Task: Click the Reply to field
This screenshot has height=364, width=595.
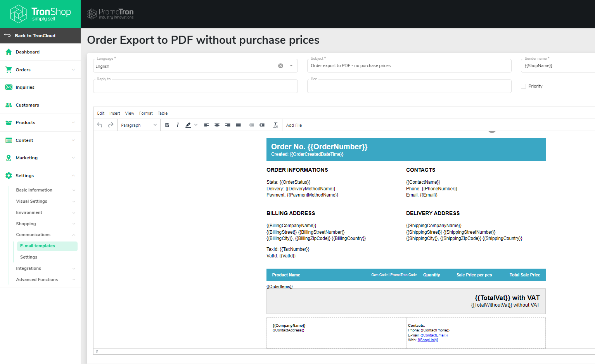Action: (195, 86)
